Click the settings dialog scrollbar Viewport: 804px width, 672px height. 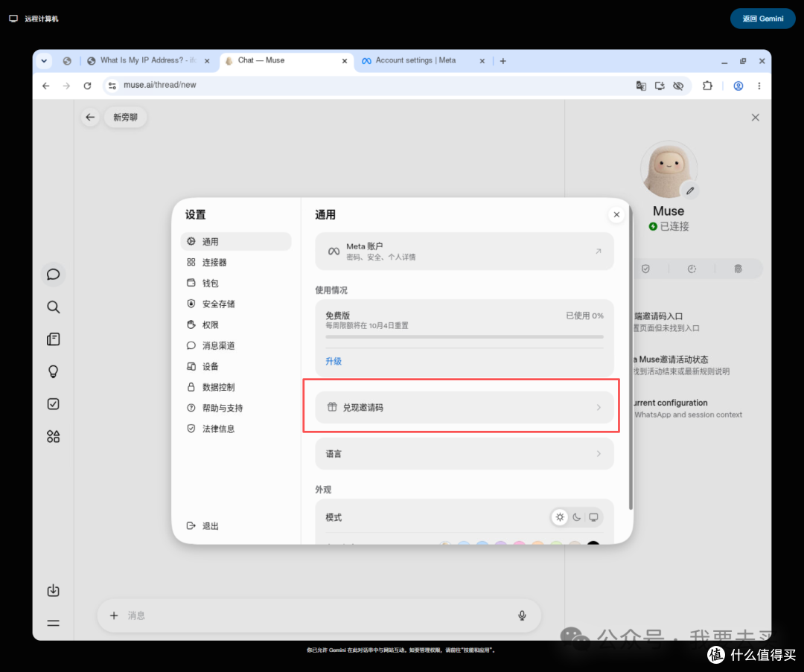(x=631, y=359)
